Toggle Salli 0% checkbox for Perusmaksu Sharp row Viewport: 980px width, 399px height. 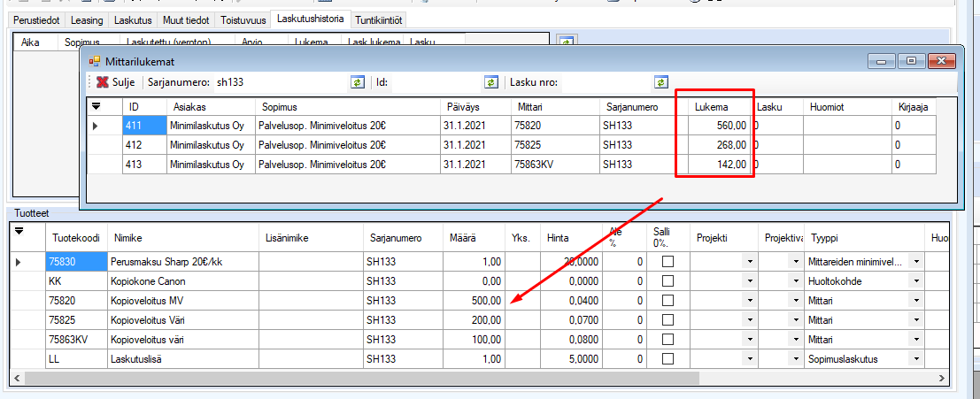(x=667, y=262)
